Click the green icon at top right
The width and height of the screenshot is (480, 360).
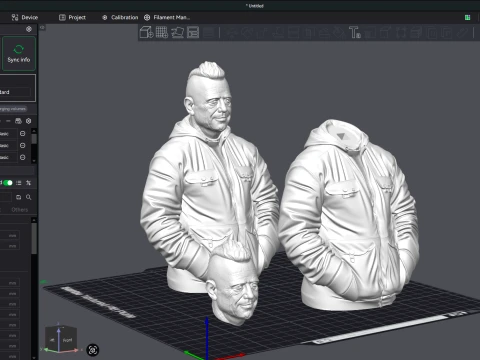(x=468, y=17)
